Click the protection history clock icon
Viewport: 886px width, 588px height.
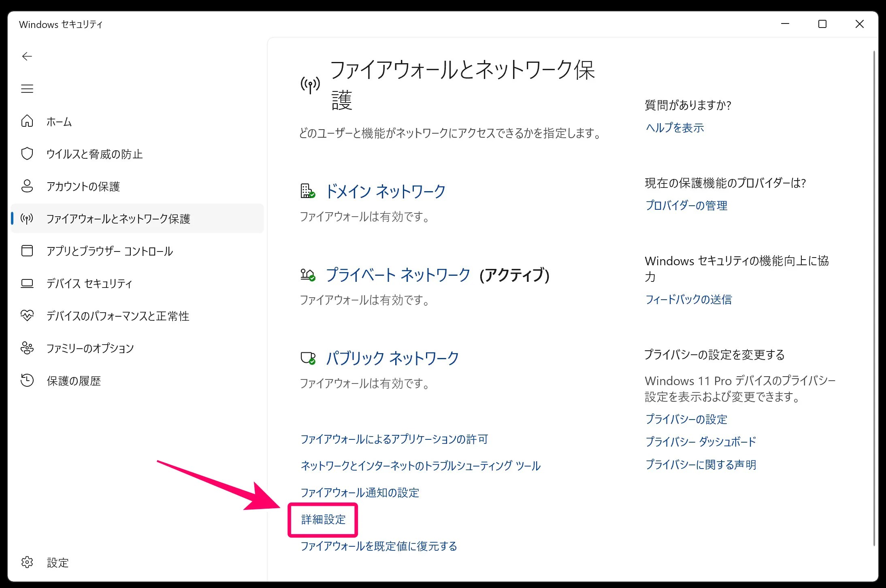pos(27,380)
